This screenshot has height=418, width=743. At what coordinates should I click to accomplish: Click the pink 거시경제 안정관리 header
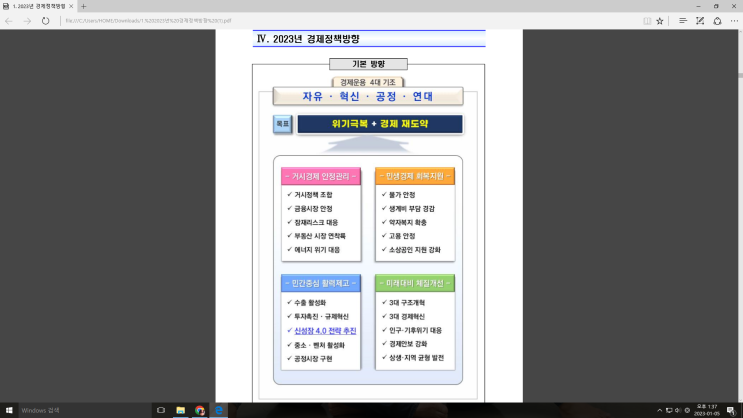[x=321, y=176]
